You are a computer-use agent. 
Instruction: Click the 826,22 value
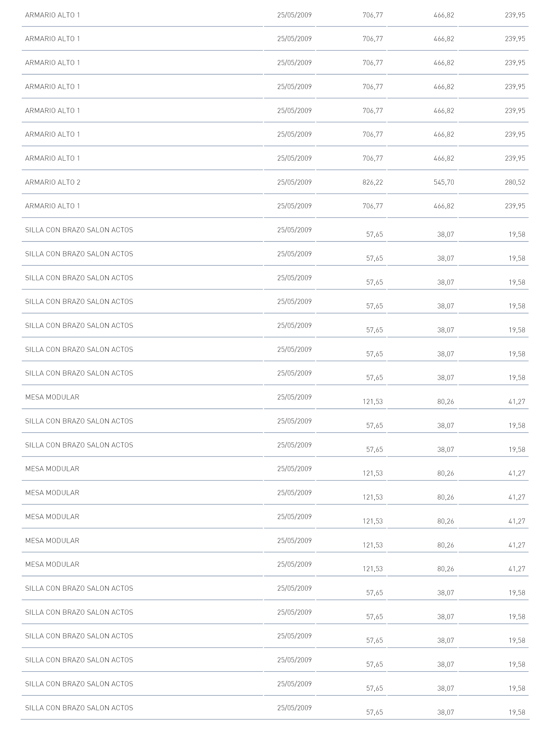coord(373,182)
